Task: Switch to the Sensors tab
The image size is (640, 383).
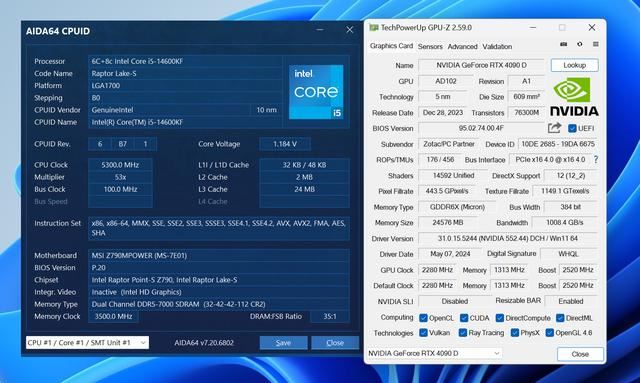Action: tap(430, 47)
